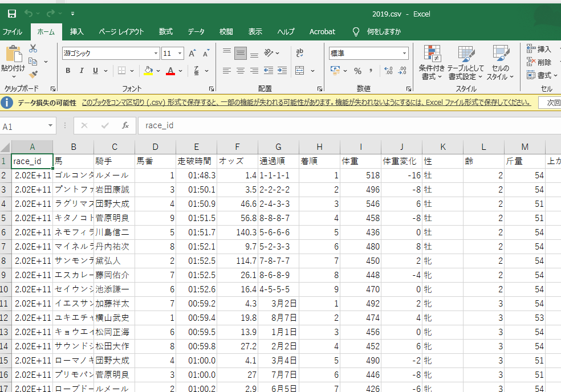The width and height of the screenshot is (561, 392).
Task: Toggle Bold formatting
Action: pos(68,71)
